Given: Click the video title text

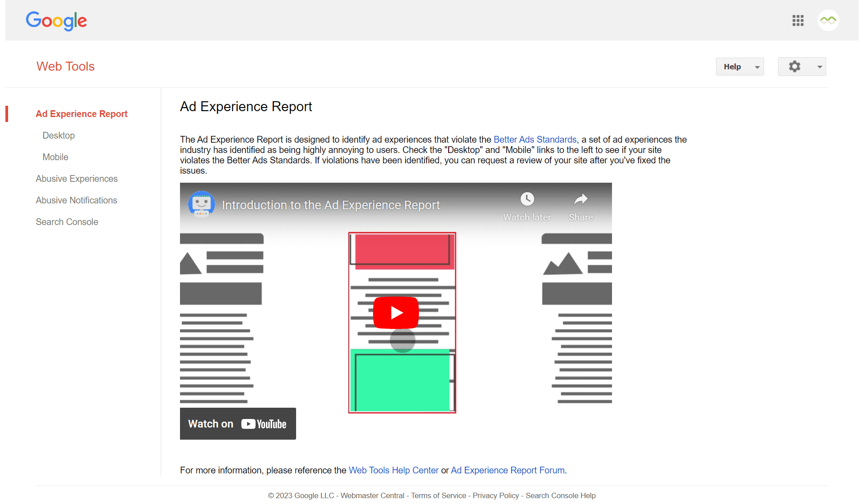Looking at the screenshot, I should [331, 205].
